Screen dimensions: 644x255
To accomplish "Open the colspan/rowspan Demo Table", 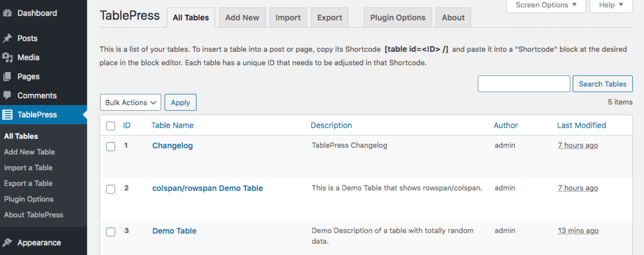I will tap(207, 188).
